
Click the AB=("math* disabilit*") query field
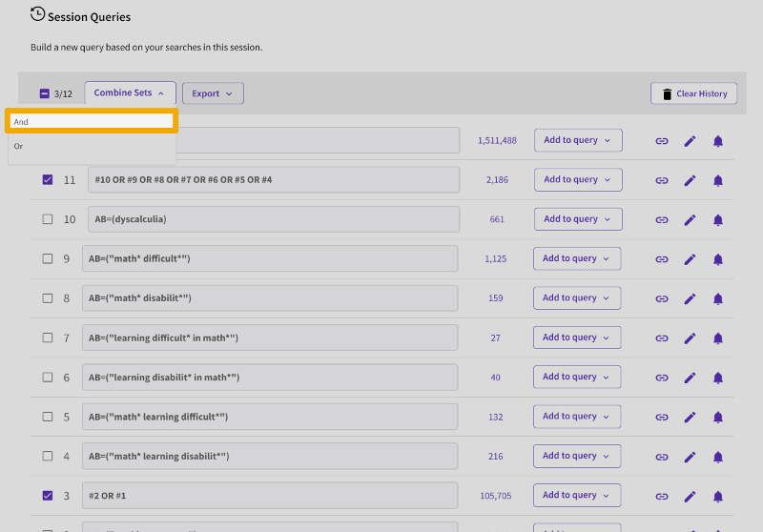click(x=270, y=298)
